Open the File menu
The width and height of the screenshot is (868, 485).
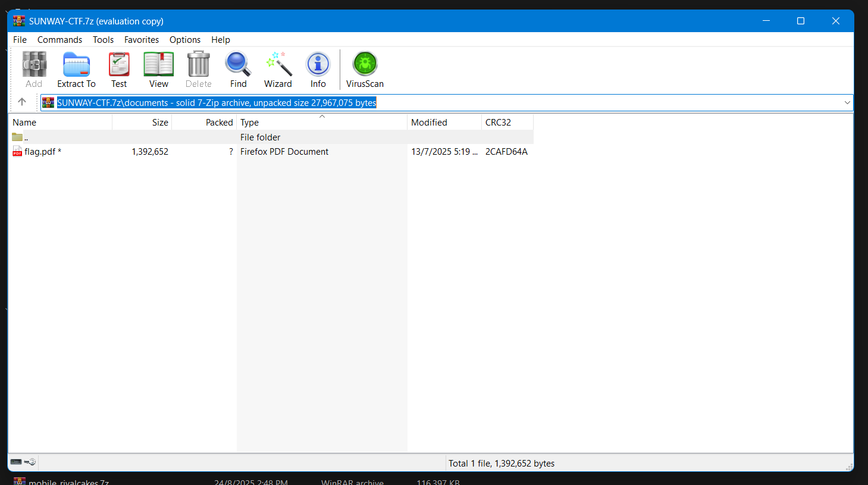click(x=20, y=39)
